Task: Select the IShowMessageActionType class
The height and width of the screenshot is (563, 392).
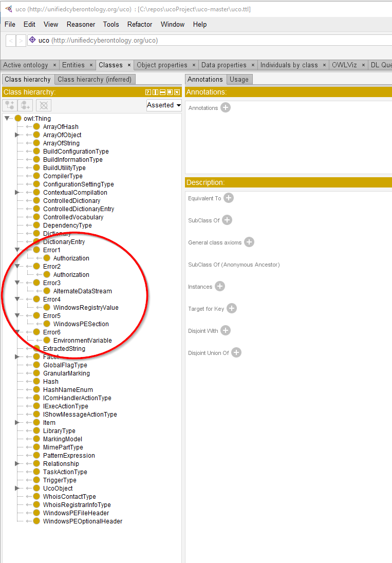Action: pos(80,414)
